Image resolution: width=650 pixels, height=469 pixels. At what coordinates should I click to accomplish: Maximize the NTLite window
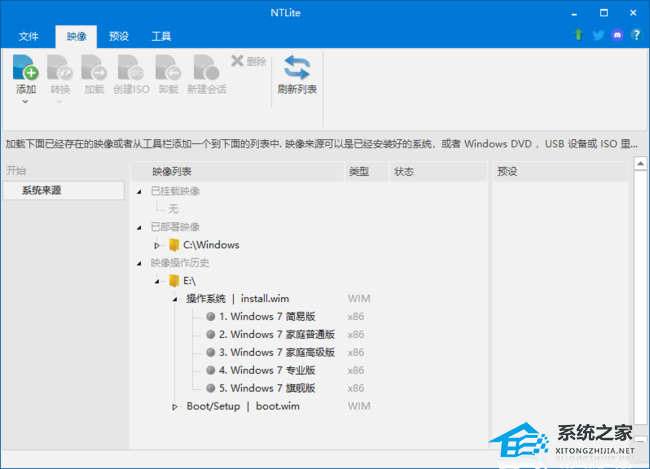pyautogui.click(x=604, y=13)
